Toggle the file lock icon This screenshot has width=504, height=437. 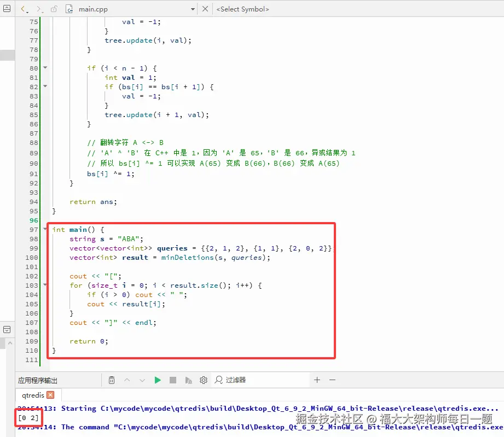(x=54, y=9)
